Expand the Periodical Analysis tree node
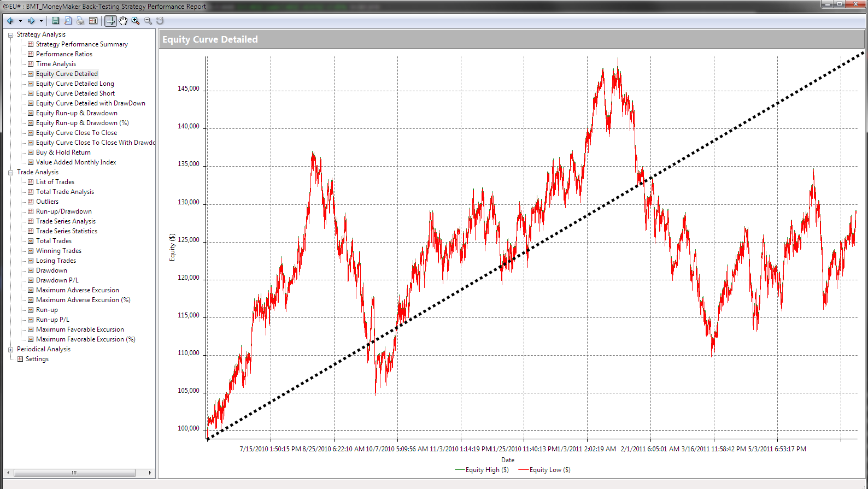This screenshot has height=489, width=868. point(10,349)
